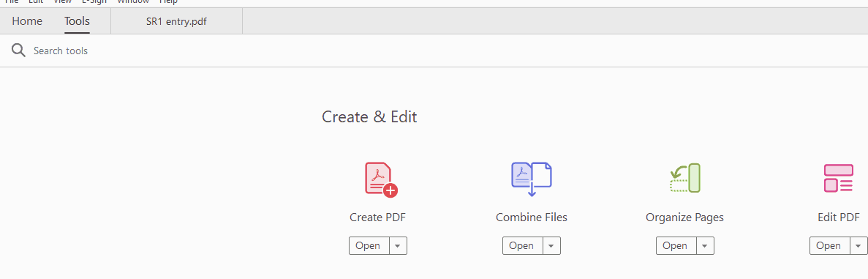Click the Edit PDF icon

tap(839, 178)
